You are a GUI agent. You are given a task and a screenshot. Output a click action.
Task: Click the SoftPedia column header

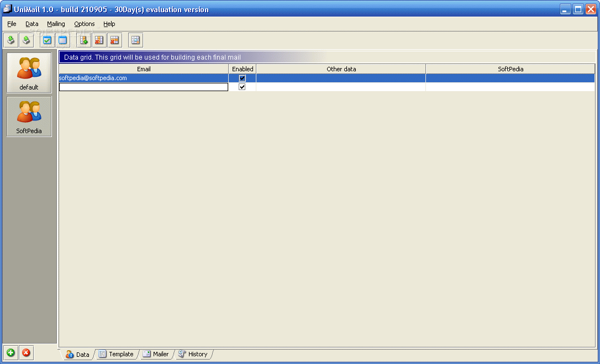[510, 69]
